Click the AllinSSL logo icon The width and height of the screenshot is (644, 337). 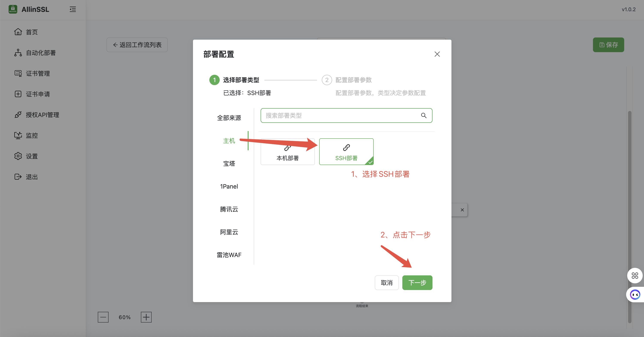(13, 9)
